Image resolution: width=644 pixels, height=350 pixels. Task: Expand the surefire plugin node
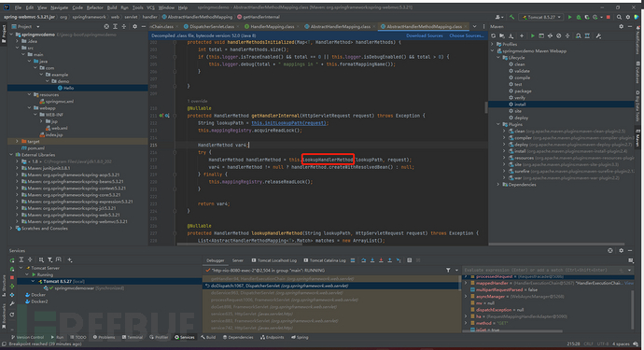(505, 172)
